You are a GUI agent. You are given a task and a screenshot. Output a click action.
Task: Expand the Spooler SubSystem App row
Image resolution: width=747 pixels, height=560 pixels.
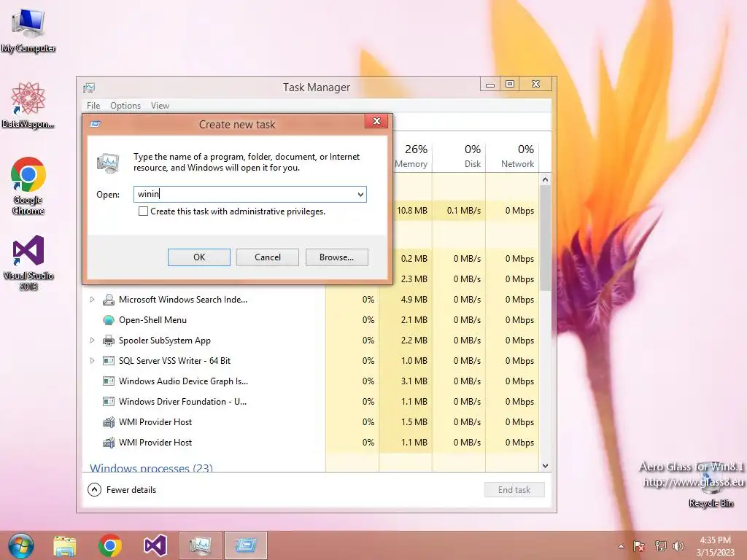click(x=93, y=341)
